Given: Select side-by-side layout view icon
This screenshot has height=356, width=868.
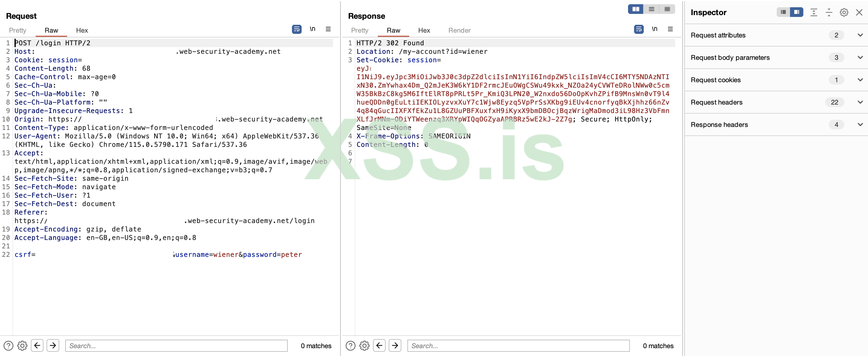Looking at the screenshot, I should click(636, 9).
